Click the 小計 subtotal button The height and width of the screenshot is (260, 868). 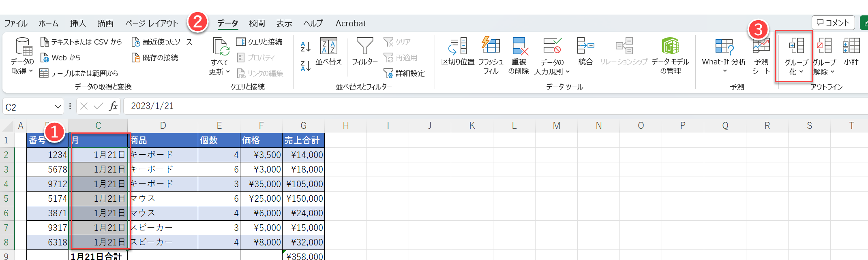(x=851, y=51)
